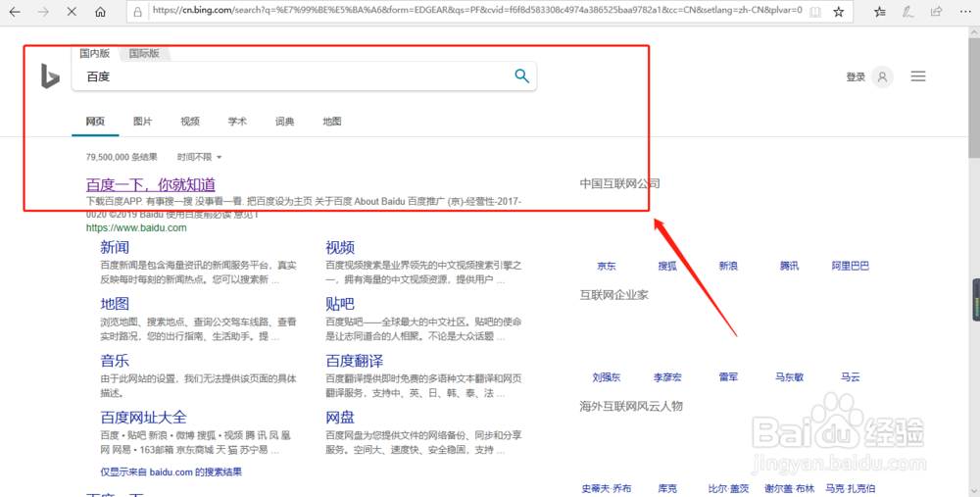Click the magnifier search button
Viewport: 980px width, 497px height.
(521, 76)
